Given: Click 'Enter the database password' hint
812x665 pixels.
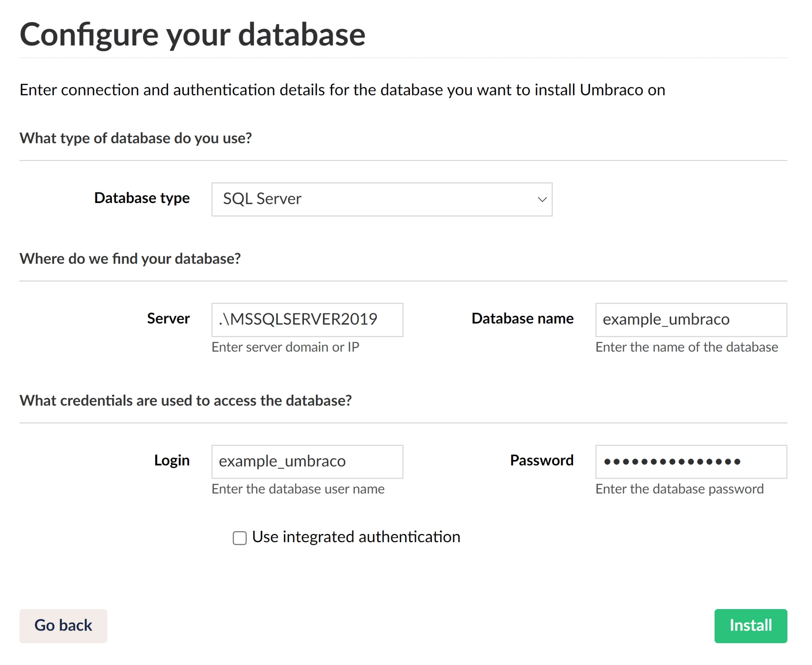Looking at the screenshot, I should [679, 489].
